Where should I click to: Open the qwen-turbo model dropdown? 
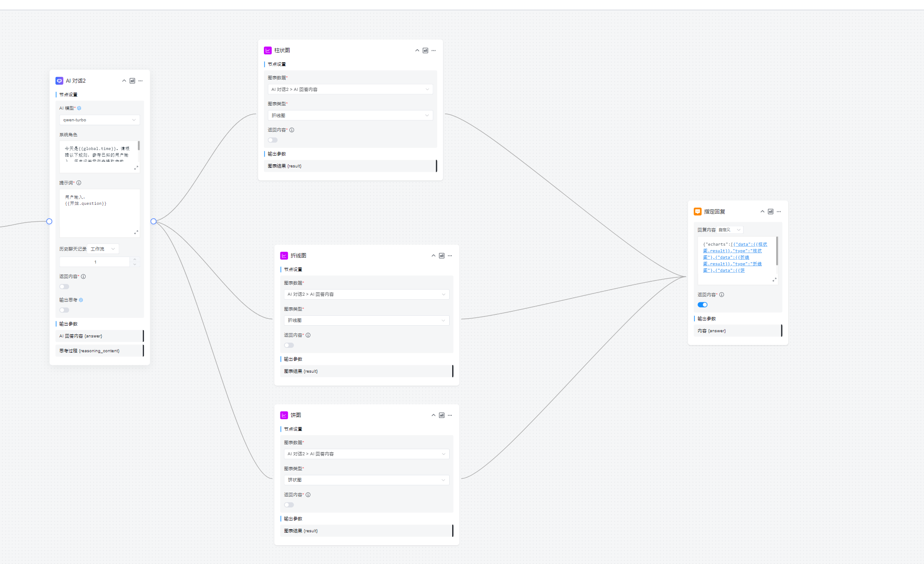(99, 120)
